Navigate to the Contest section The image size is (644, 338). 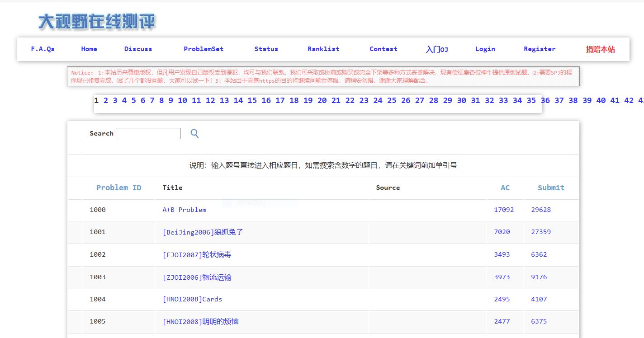tap(383, 49)
